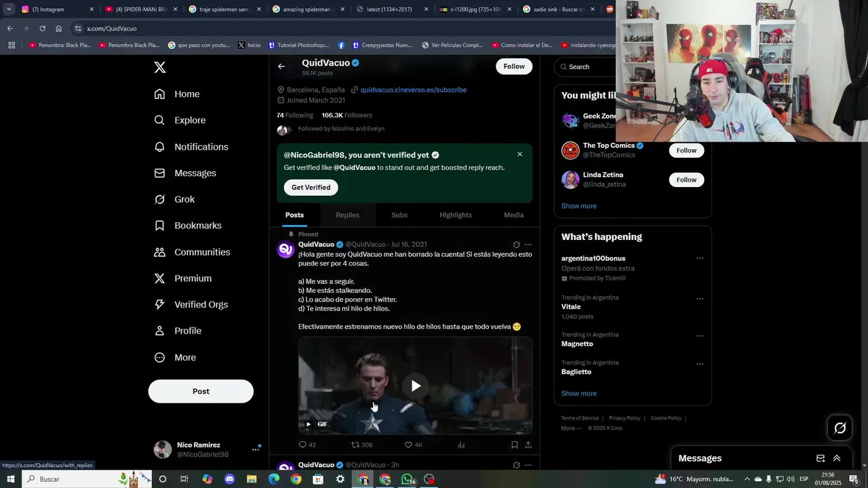Open Notifications in X sidebar
This screenshot has height=488, width=868.
(191, 147)
